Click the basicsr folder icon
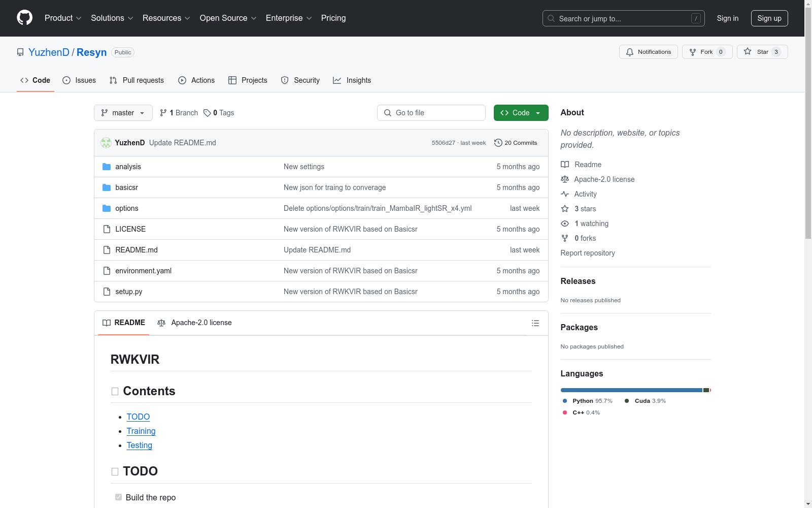This screenshot has width=812, height=508. pyautogui.click(x=107, y=187)
